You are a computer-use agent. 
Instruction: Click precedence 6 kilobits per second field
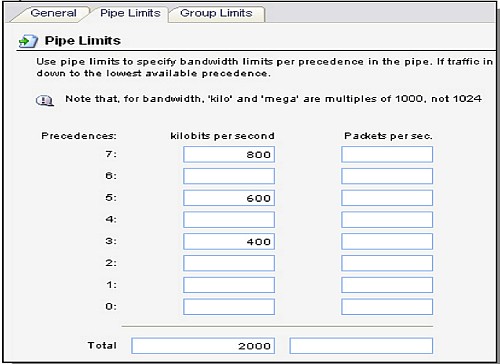click(229, 176)
